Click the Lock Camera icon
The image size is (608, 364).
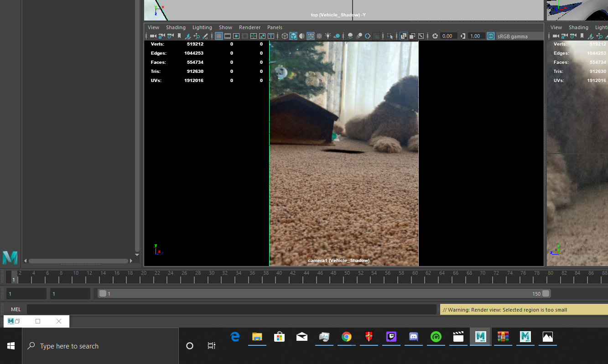click(x=161, y=36)
